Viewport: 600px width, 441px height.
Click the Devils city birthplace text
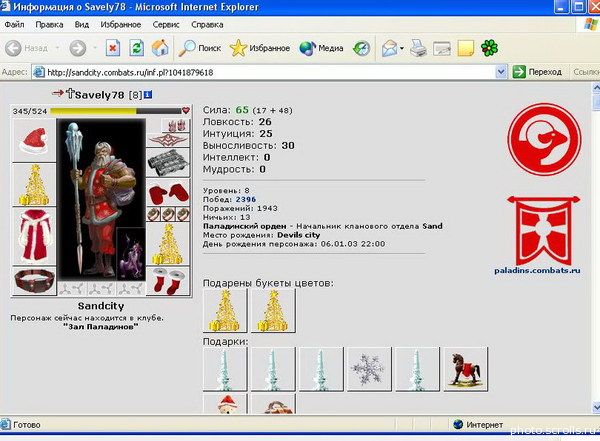click(298, 235)
